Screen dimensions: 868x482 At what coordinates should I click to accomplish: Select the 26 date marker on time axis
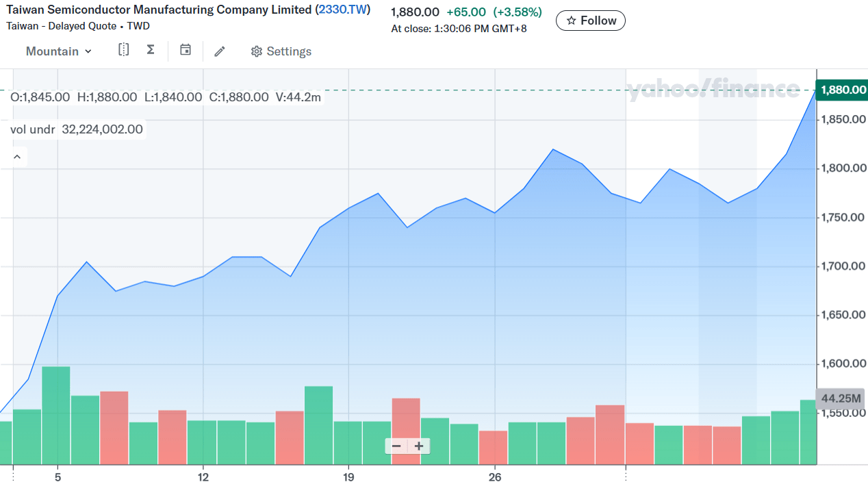[x=495, y=477]
